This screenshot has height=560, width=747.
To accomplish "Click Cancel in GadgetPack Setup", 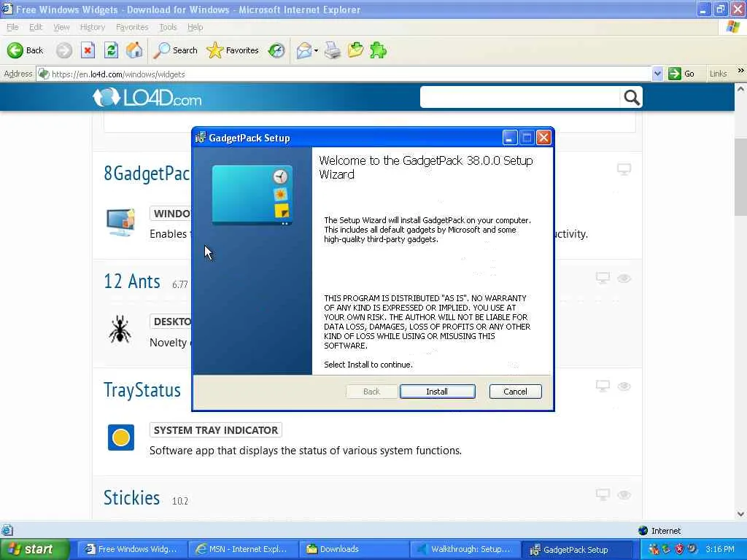I will tap(516, 392).
